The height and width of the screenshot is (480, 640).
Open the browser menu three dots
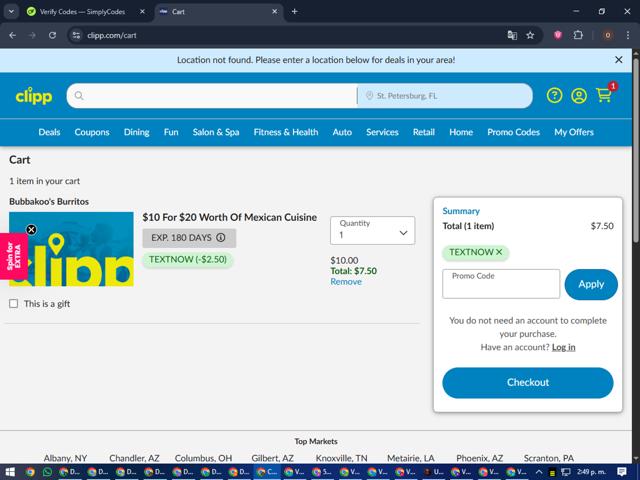628,36
